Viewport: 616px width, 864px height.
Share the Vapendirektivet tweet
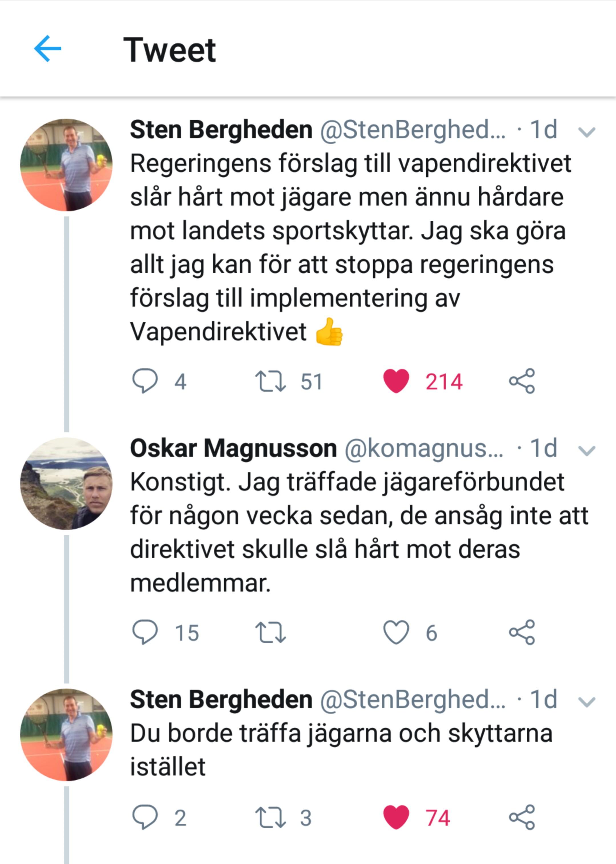click(522, 380)
